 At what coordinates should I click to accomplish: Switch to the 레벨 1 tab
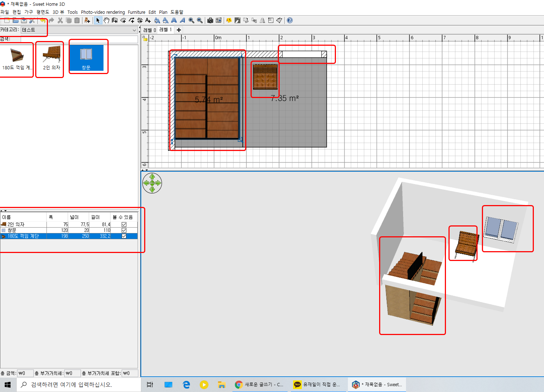point(166,30)
